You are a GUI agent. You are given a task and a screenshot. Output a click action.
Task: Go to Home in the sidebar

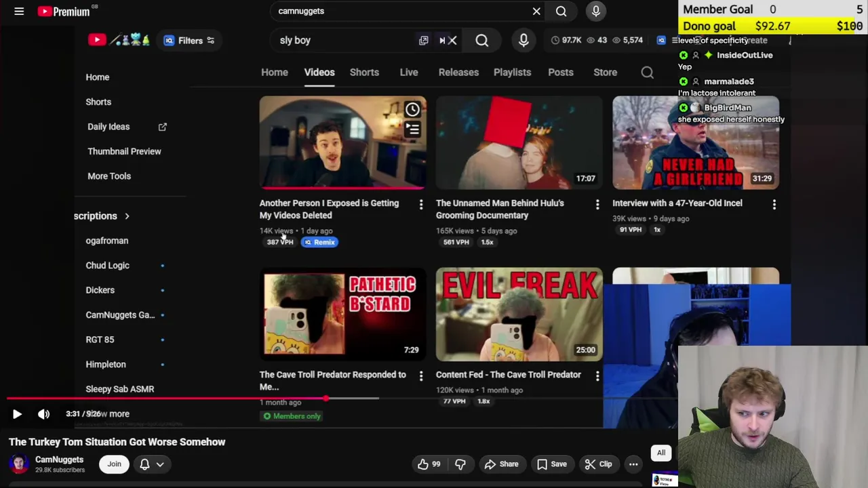[x=97, y=77]
